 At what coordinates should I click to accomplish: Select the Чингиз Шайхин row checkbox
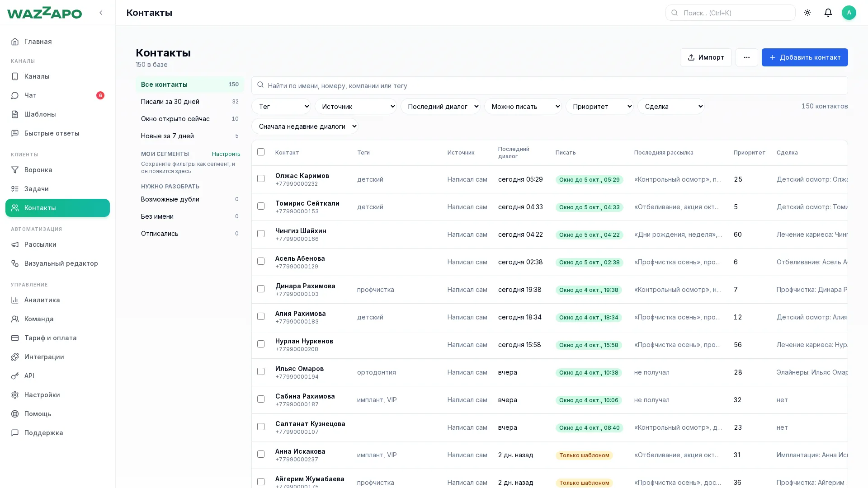[x=261, y=234]
